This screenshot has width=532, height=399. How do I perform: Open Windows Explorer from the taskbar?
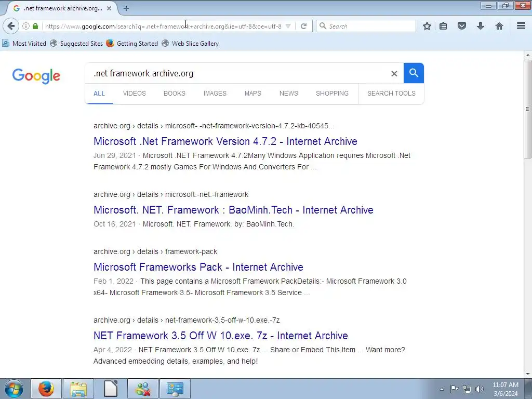tap(78, 389)
